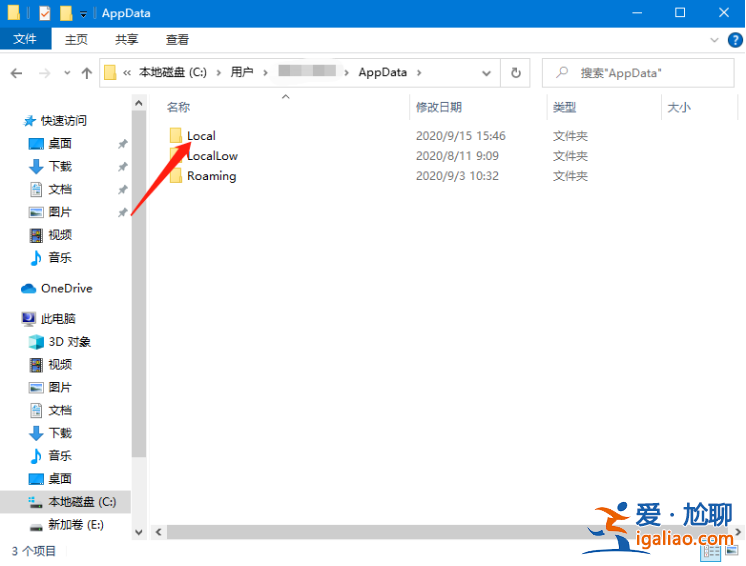Open Explorer help question mark
Viewport: 746px width, 566px height.
click(x=735, y=40)
